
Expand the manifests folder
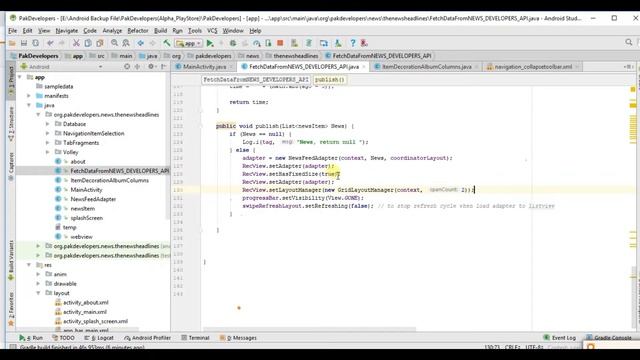pyautogui.click(x=29, y=96)
